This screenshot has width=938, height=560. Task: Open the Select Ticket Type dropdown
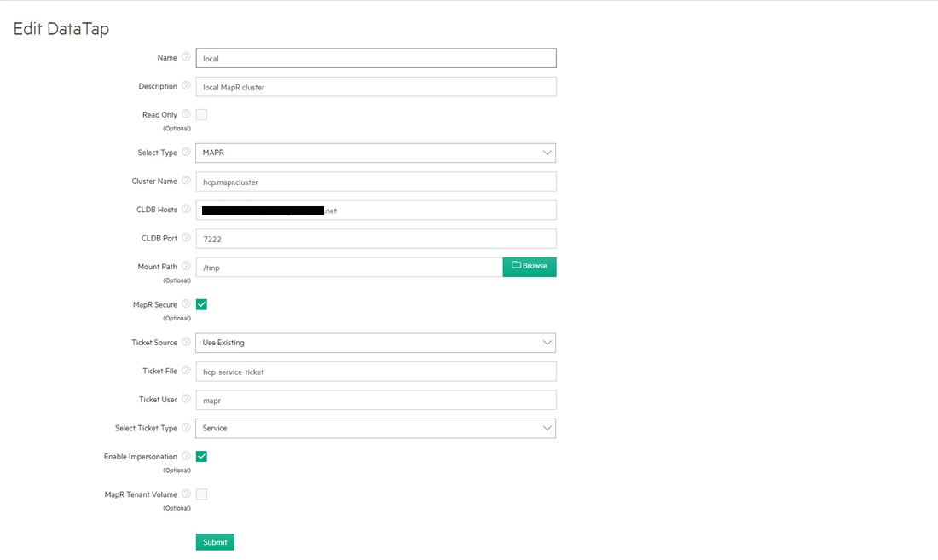tap(376, 429)
